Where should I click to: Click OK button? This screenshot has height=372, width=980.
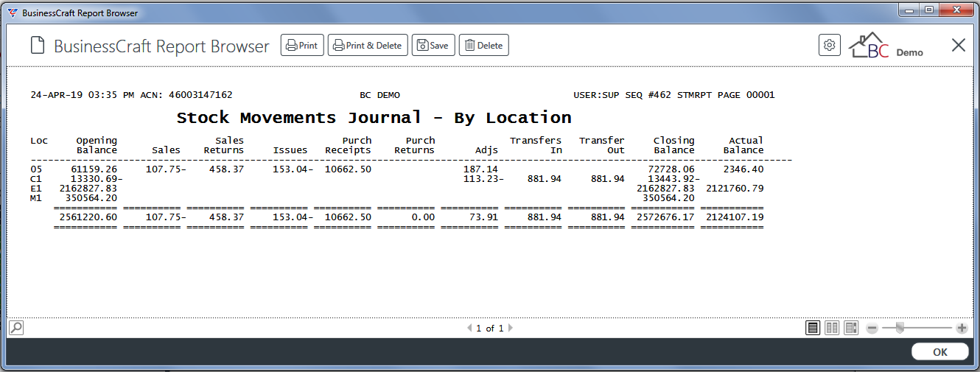tap(940, 352)
